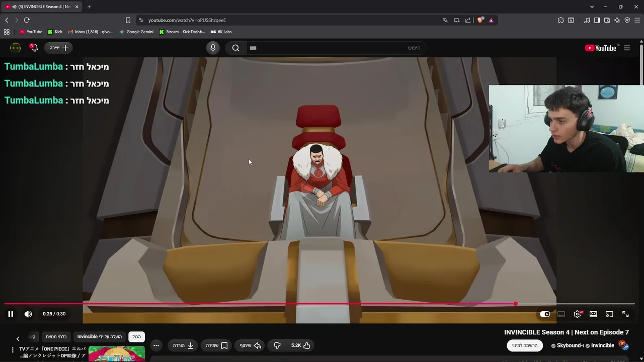Reload the page with refresh icon
Screen dimensions: 644x362
tap(27, 20)
